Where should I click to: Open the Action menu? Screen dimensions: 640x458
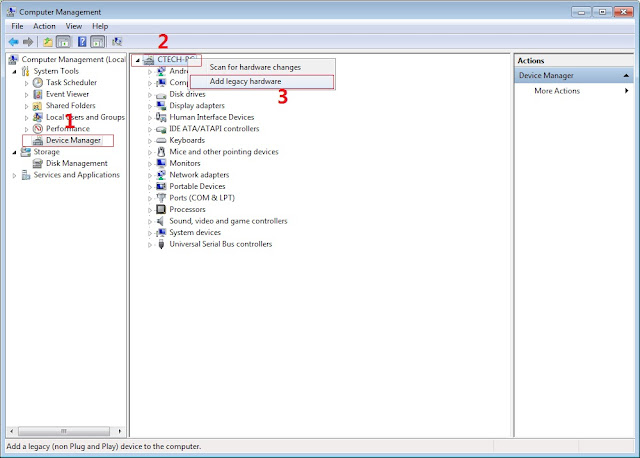pyautogui.click(x=44, y=26)
